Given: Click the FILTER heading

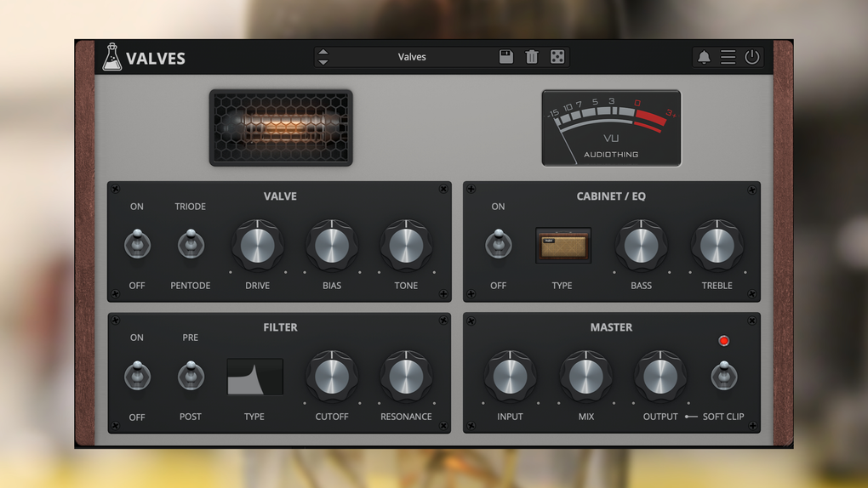Looking at the screenshot, I should [x=280, y=327].
